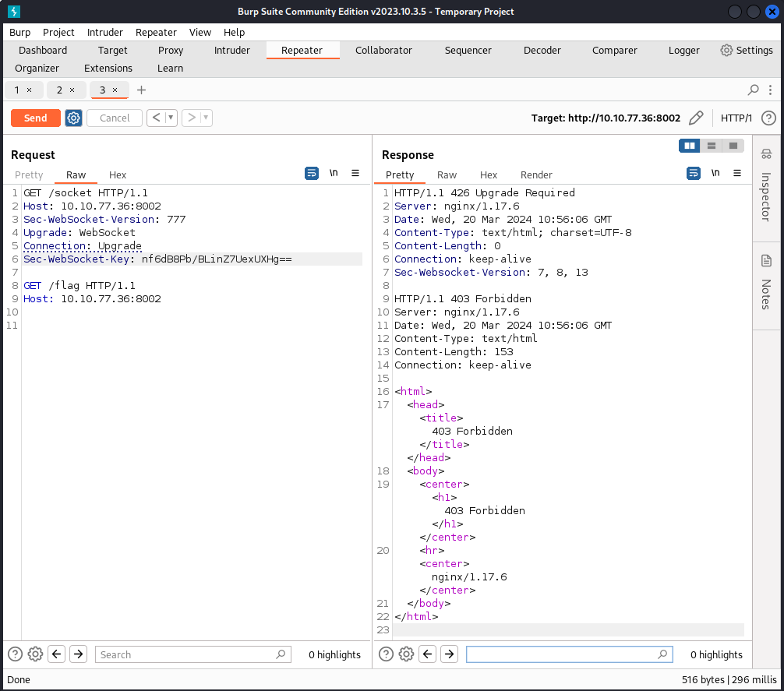
Task: Switch to Collaborator tab
Action: click(383, 51)
